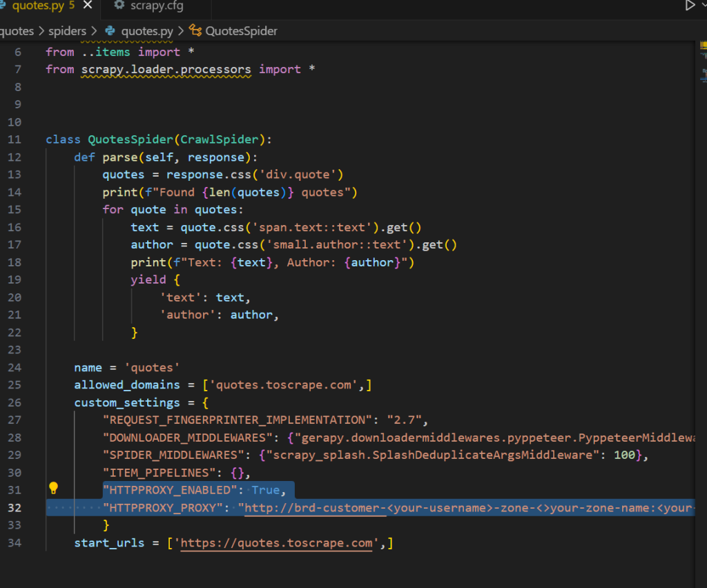This screenshot has height=588, width=707.
Task: Click the gear icon on scrapy.cfg tab
Action: point(119,6)
